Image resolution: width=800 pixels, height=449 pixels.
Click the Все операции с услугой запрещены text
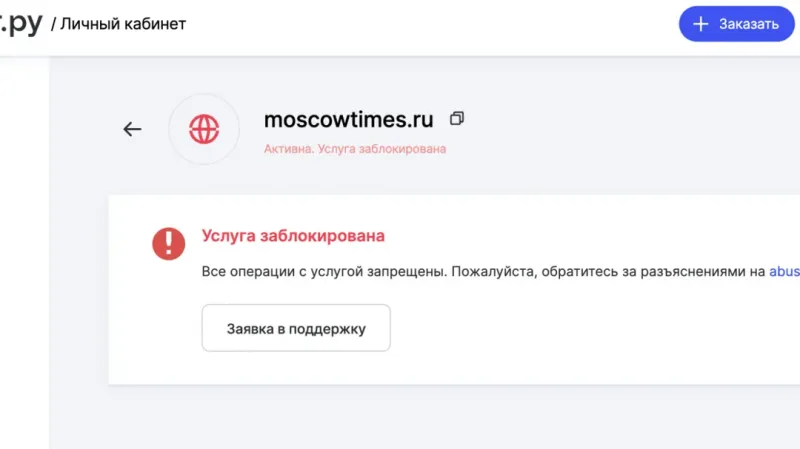click(322, 271)
